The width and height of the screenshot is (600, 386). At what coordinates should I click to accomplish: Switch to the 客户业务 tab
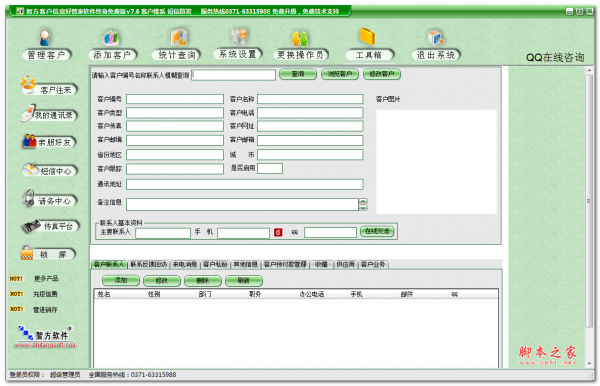[373, 264]
